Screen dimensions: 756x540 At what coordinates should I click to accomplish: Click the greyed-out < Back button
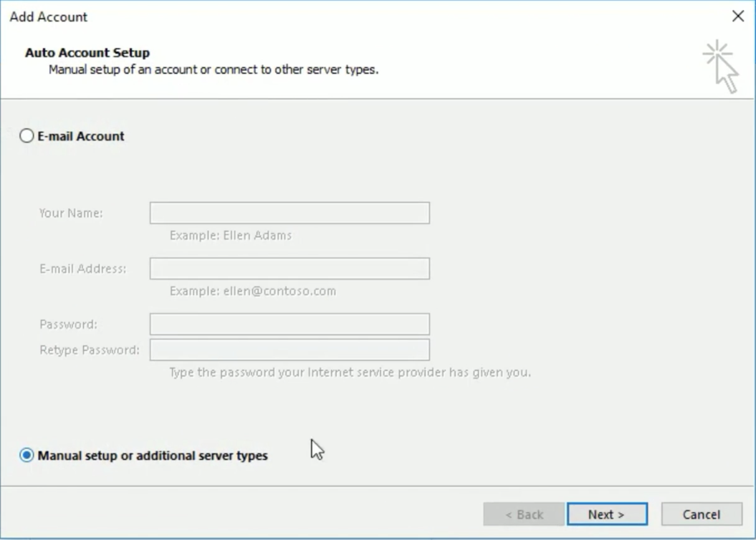point(525,514)
